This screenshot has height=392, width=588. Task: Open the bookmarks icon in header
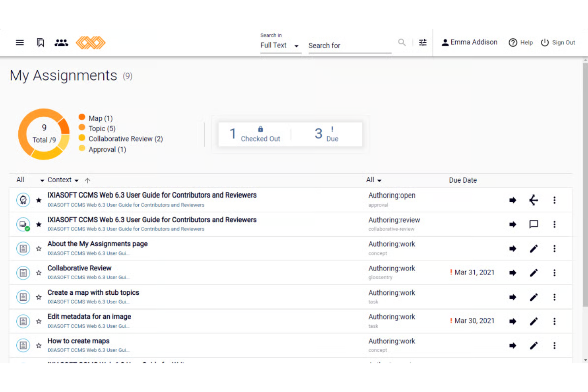point(41,42)
